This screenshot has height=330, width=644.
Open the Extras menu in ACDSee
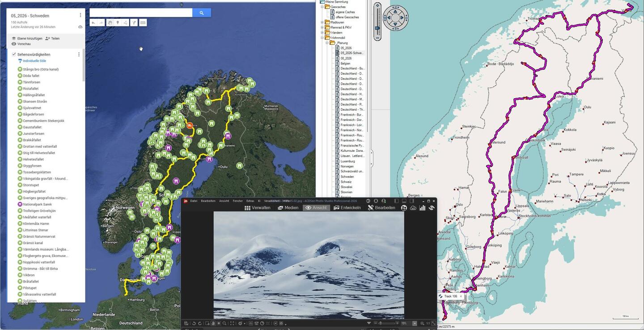[250, 201]
